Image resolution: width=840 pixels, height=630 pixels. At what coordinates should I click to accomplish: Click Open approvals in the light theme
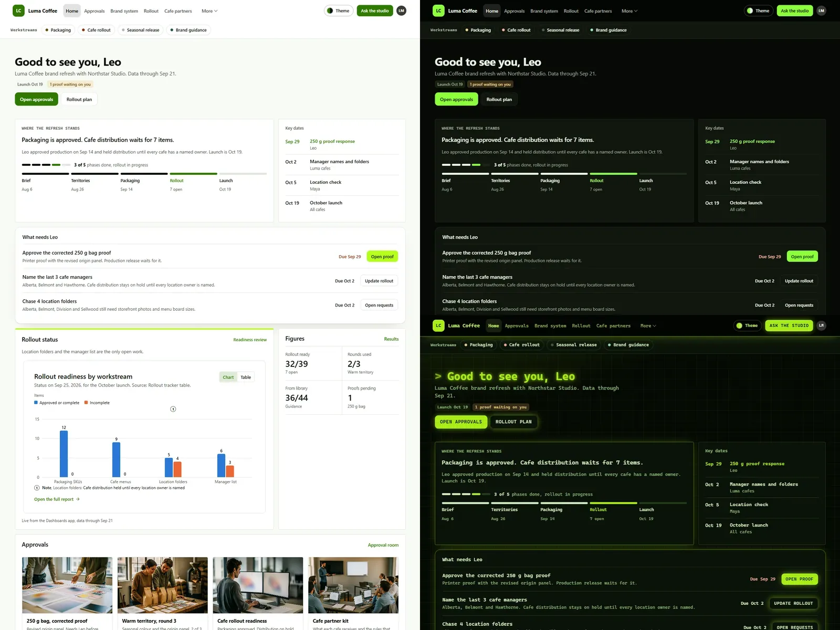(36, 99)
